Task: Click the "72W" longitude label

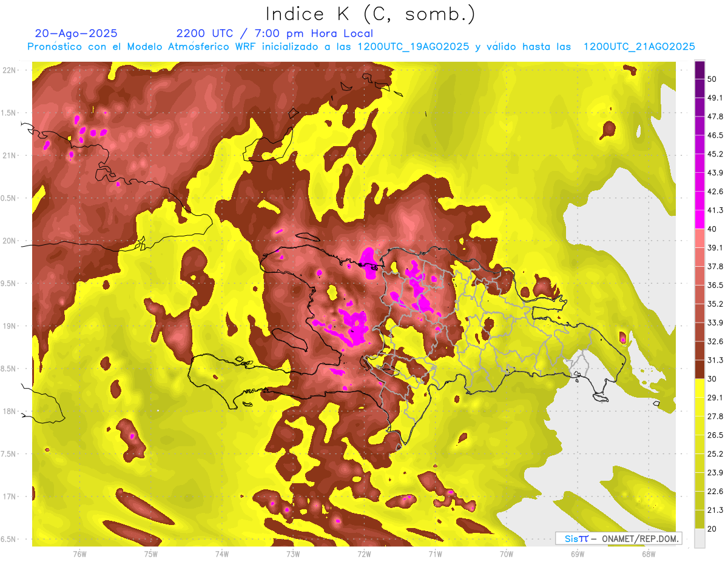Action: [364, 554]
